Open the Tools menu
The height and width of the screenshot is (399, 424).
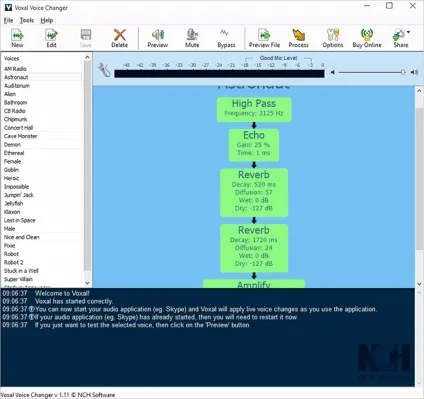[x=27, y=20]
